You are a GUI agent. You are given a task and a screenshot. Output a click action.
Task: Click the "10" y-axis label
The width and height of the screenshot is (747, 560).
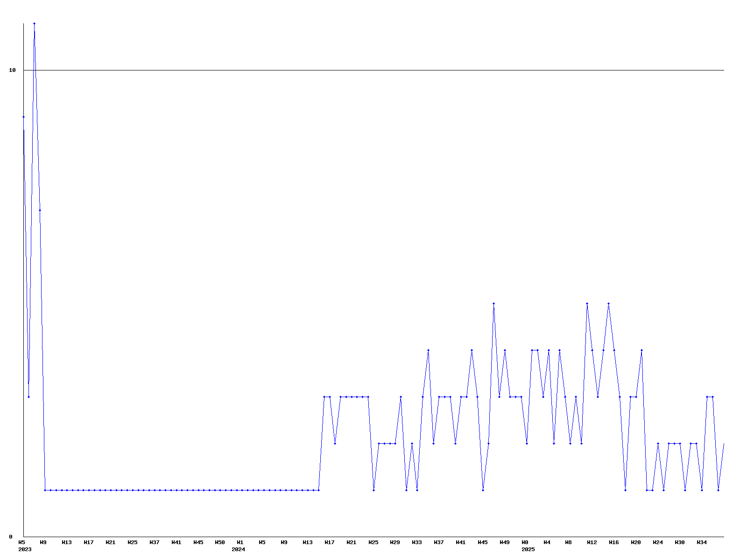click(x=12, y=70)
